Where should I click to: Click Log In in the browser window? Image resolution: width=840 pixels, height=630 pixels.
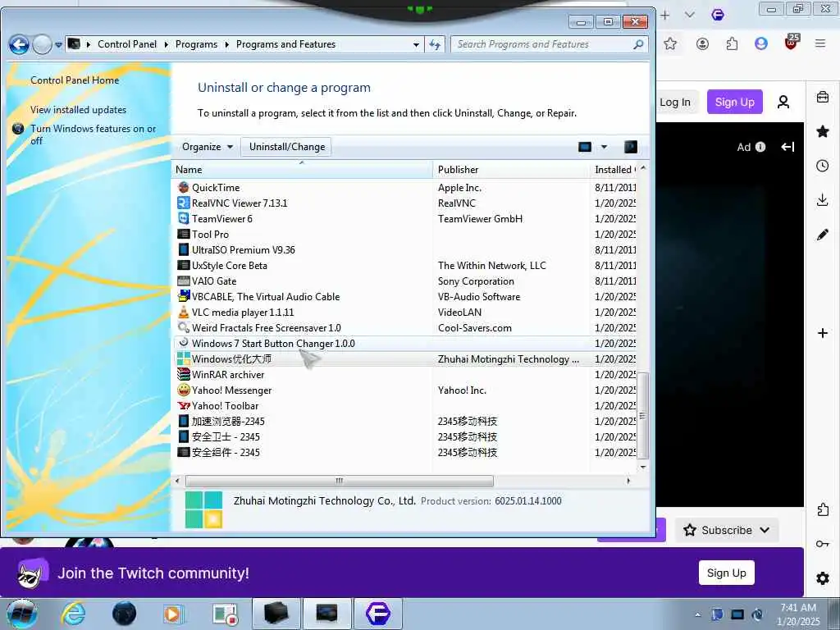pos(675,102)
